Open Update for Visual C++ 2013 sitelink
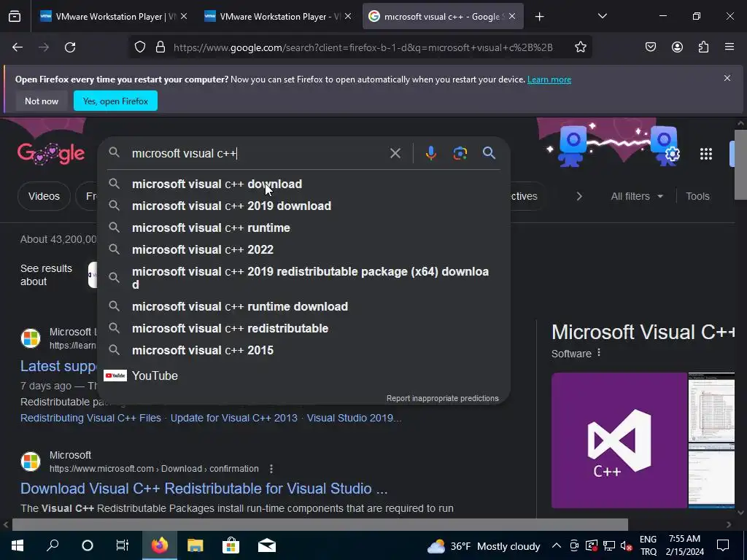747x560 pixels. coord(234,418)
